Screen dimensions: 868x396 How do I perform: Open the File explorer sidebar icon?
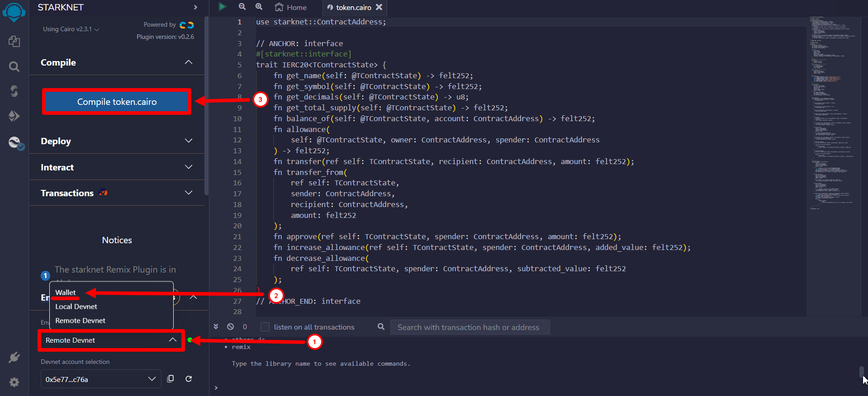pos(14,41)
